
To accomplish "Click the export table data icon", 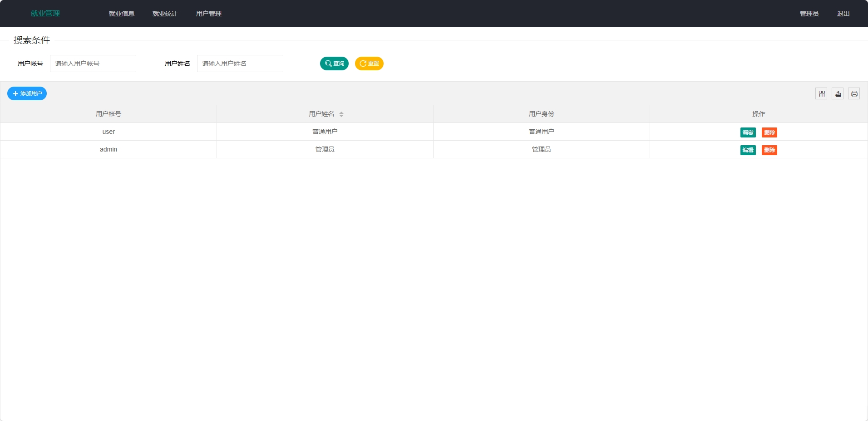I will (x=838, y=93).
